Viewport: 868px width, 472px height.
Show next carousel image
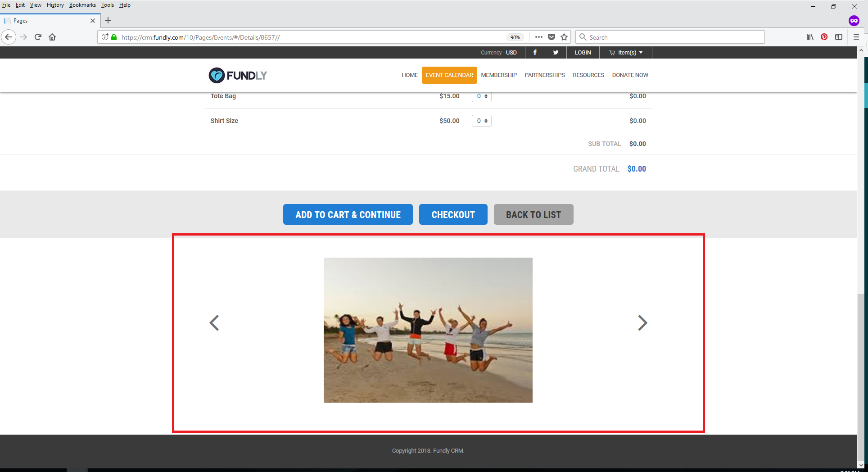[642, 322]
